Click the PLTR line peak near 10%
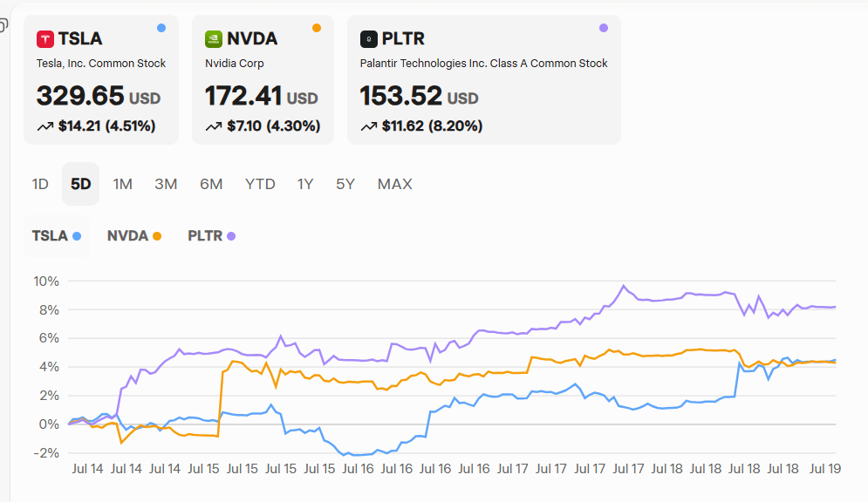This screenshot has width=868, height=502. pos(624,286)
